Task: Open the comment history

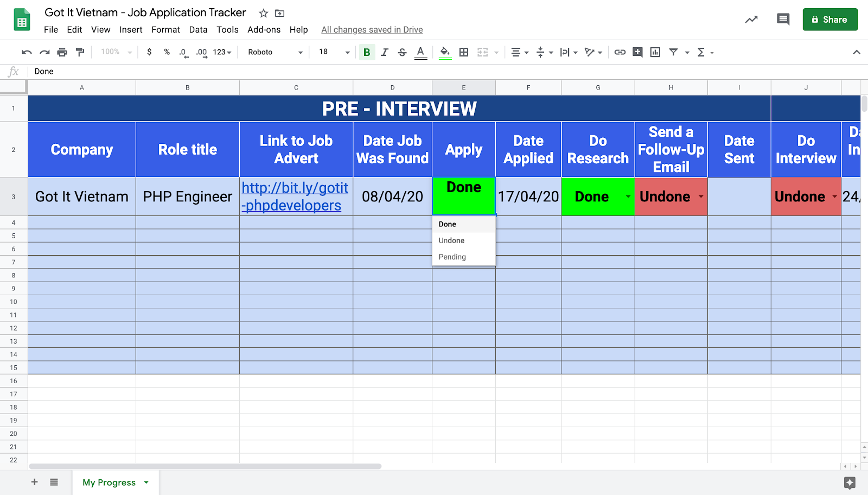Action: (783, 20)
